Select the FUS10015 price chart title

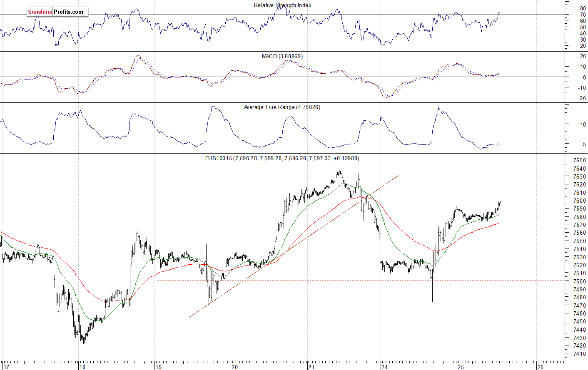(282, 158)
